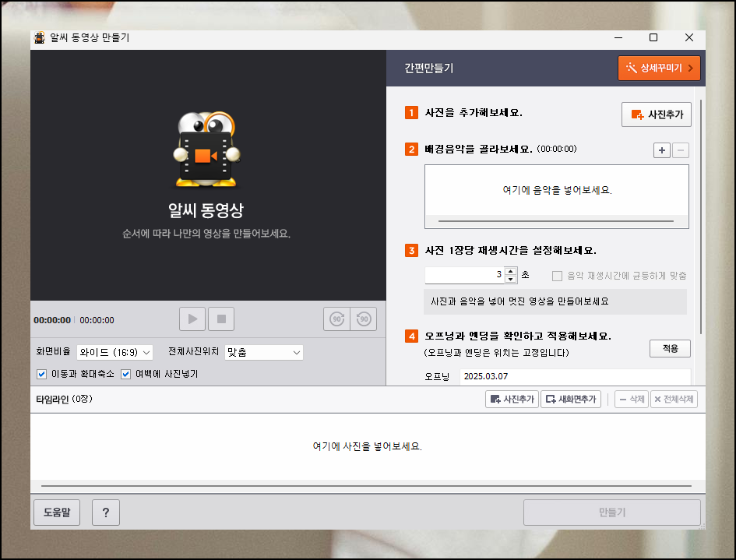Click the 사진추가 button in step 1

657,114
